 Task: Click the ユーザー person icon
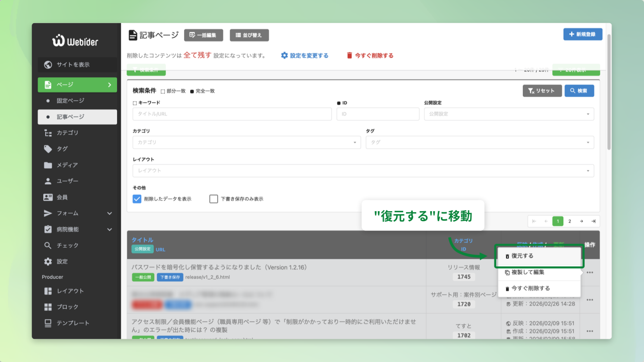click(48, 181)
